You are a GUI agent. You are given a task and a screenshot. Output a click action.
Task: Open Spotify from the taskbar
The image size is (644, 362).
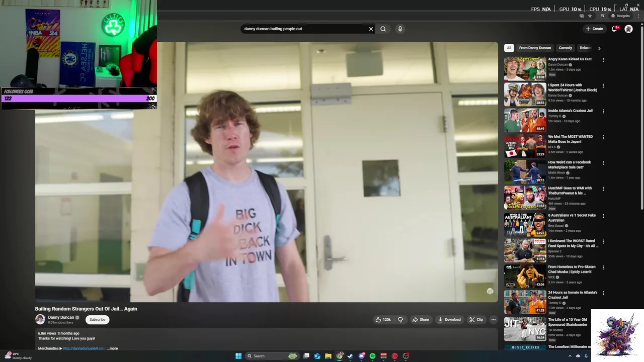pos(372,356)
